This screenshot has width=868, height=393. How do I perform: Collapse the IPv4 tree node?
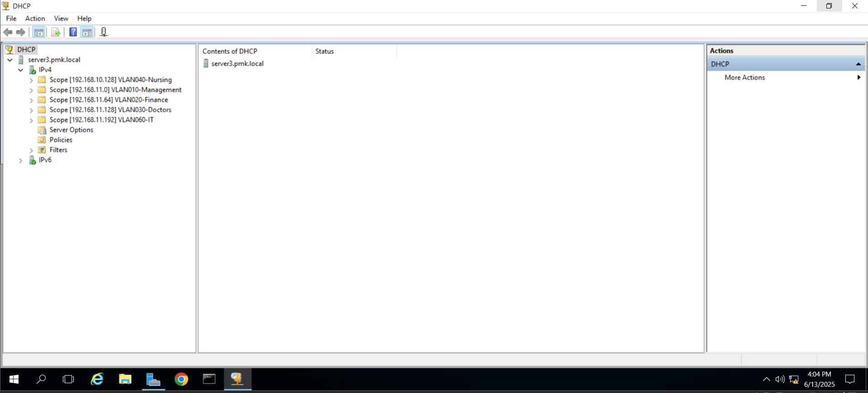21,70
